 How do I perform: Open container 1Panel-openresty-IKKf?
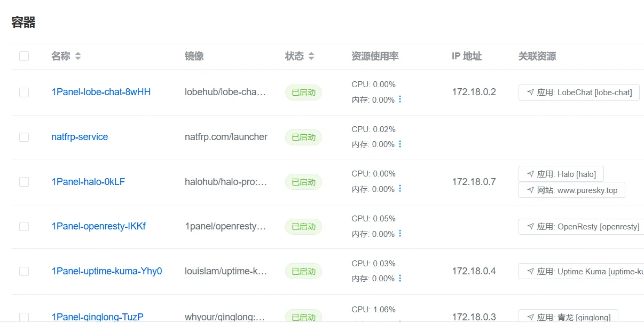pyautogui.click(x=98, y=226)
